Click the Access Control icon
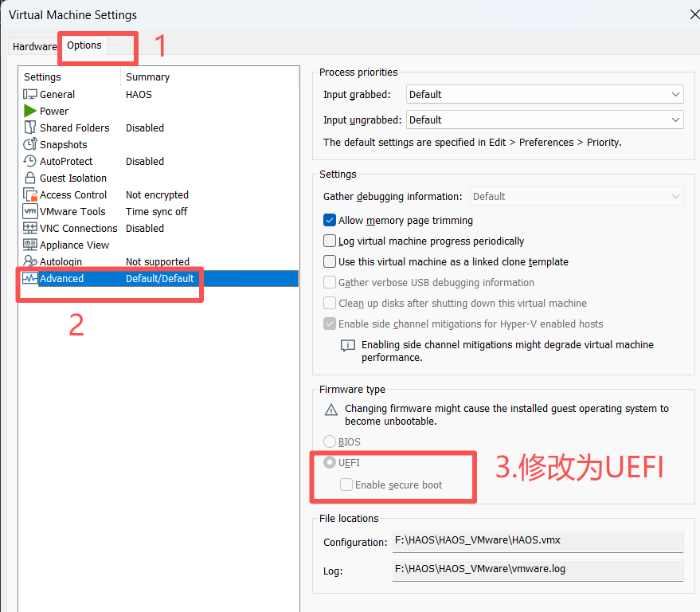This screenshot has height=612, width=700. pos(30,194)
